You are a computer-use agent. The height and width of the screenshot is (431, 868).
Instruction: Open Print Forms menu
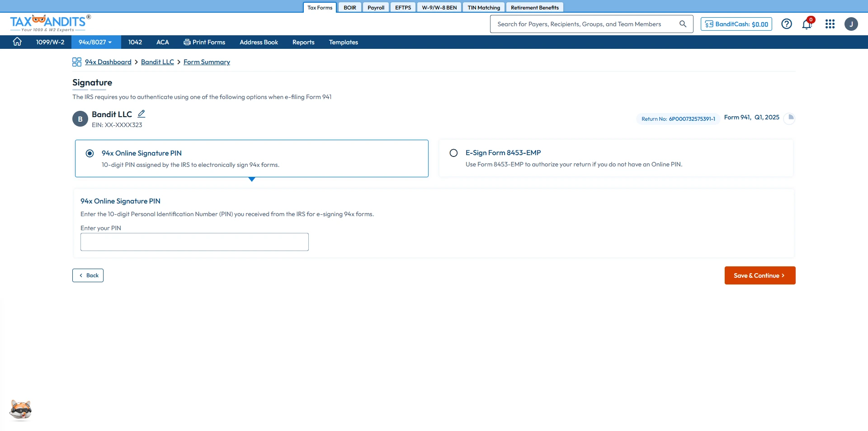pos(204,42)
